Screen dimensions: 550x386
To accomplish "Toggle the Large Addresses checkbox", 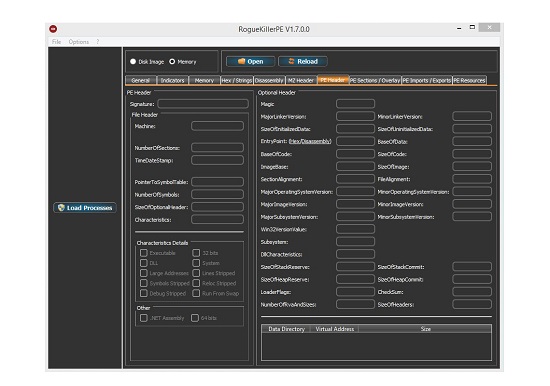I will (x=143, y=273).
